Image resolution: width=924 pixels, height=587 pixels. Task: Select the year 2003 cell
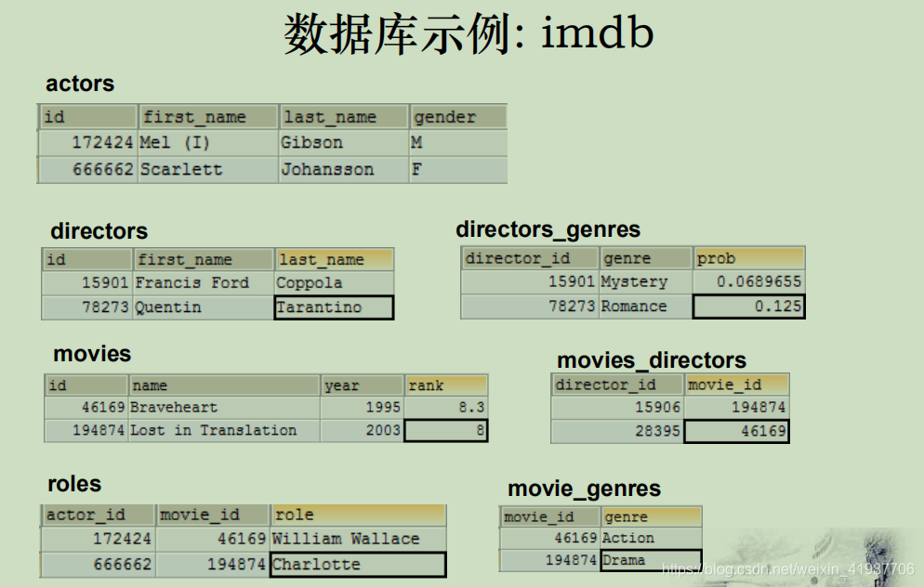pos(363,430)
